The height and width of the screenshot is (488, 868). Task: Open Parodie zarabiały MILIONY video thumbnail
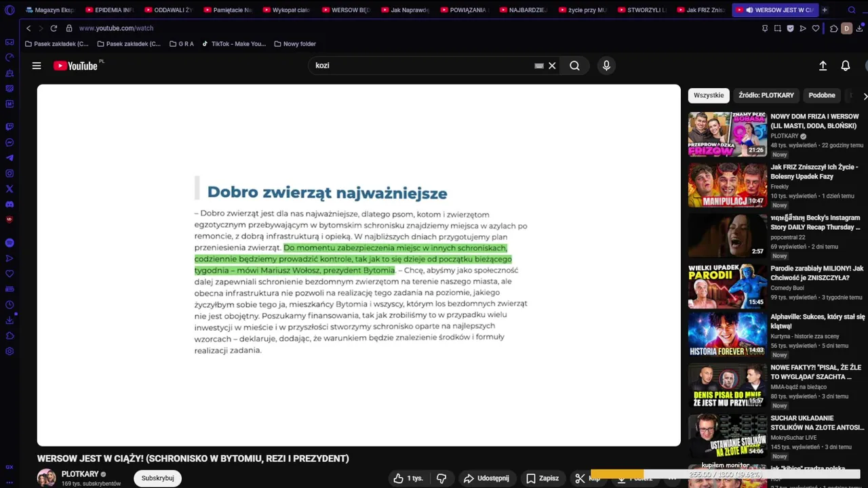728,286
